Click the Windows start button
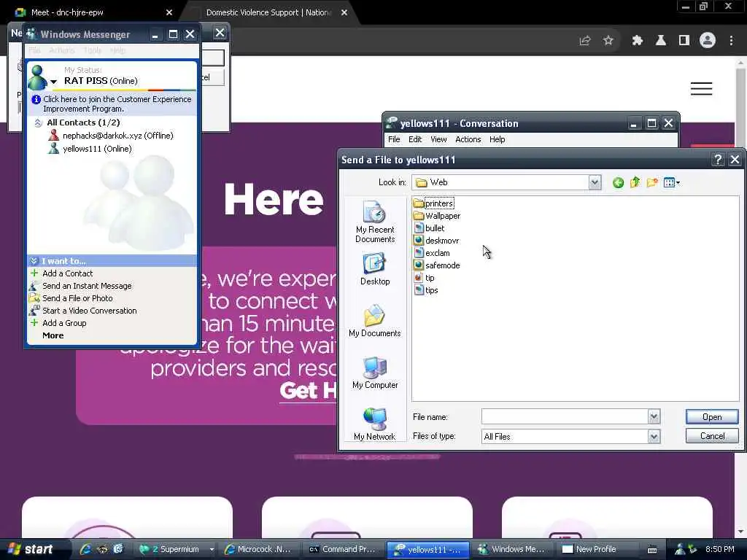Viewport: 747px width, 560px height. click(31, 549)
